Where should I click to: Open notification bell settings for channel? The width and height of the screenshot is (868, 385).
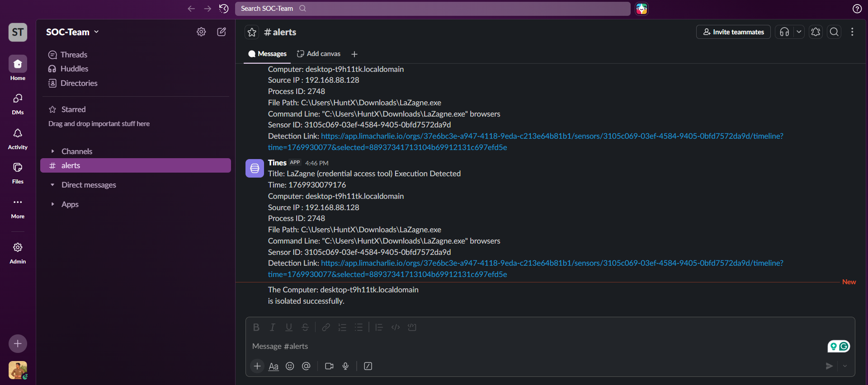click(816, 32)
